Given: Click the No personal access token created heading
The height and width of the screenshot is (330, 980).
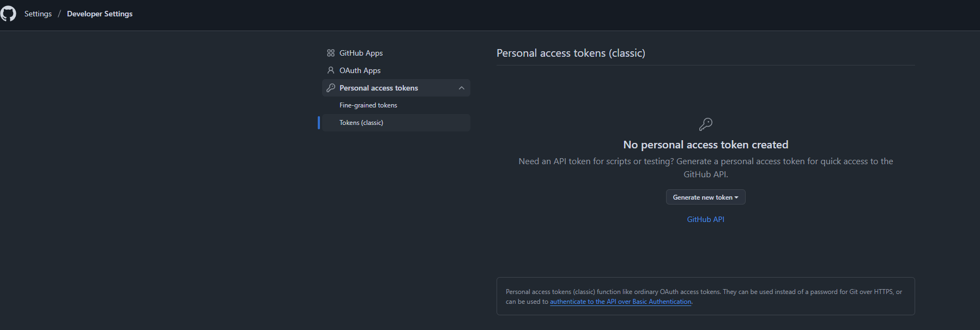Looking at the screenshot, I should (x=705, y=145).
